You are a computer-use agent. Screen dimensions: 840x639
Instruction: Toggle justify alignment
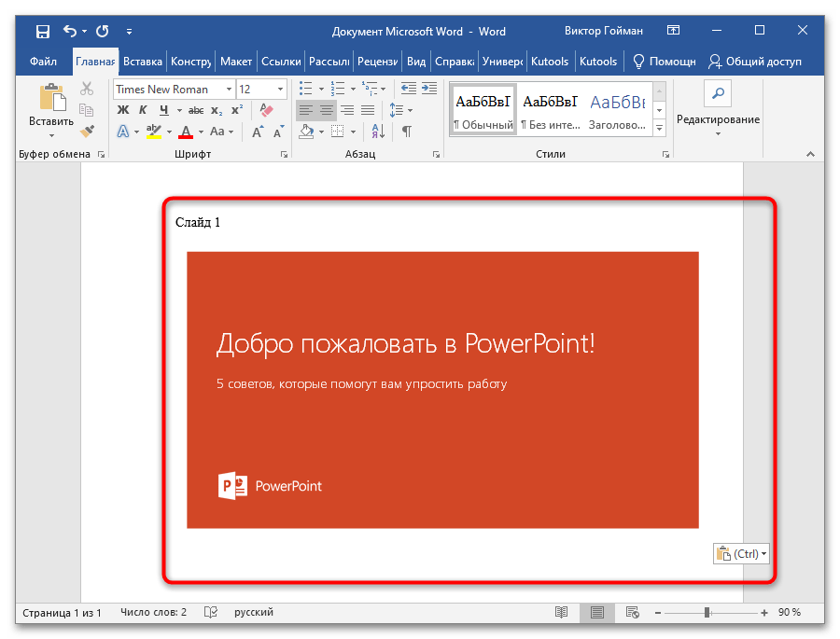coord(368,110)
